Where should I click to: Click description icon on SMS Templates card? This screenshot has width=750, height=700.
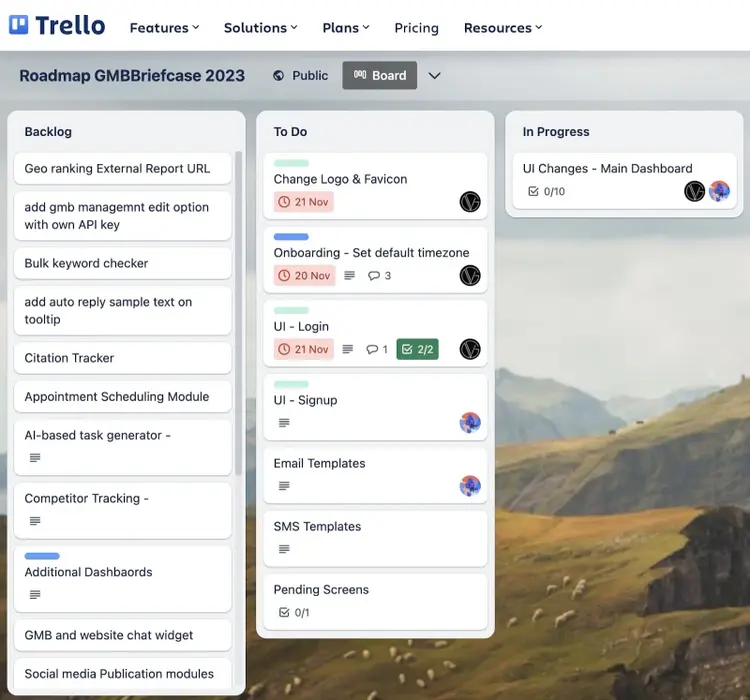(284, 549)
